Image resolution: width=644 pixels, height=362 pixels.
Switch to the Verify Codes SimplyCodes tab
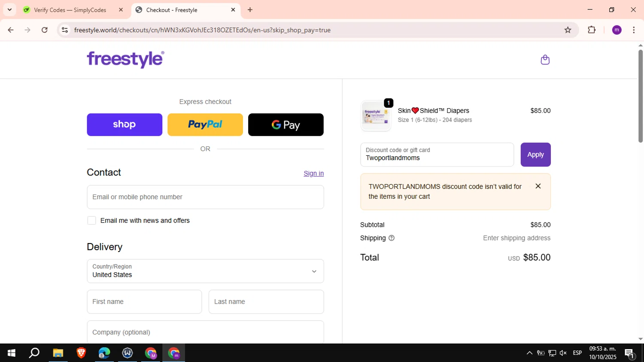[70, 10]
